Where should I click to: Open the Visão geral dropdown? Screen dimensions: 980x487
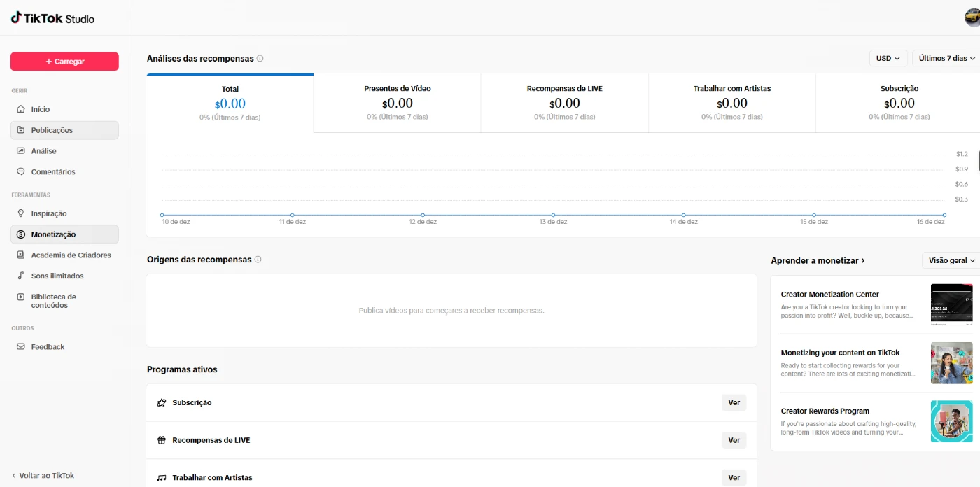tap(951, 260)
